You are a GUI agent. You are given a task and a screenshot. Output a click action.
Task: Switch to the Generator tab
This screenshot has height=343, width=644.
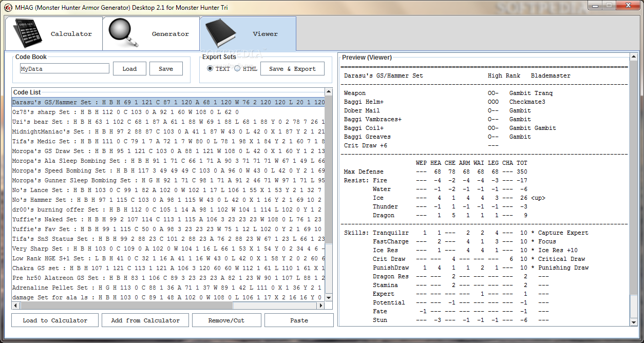[x=151, y=33]
